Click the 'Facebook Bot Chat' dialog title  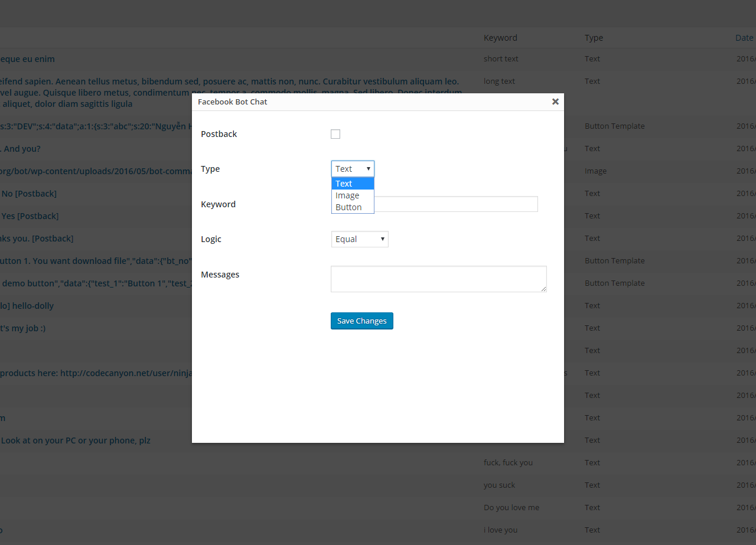point(233,102)
